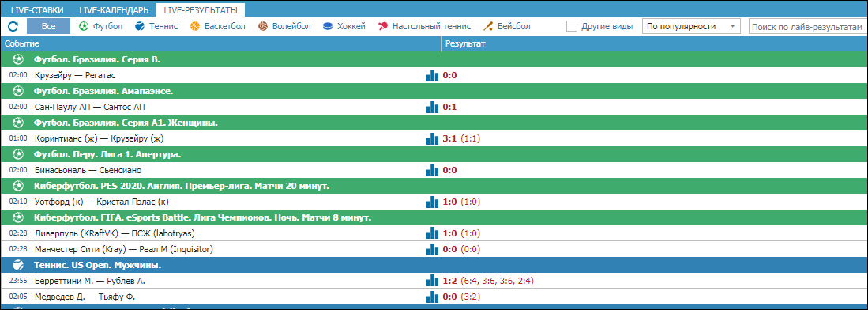
Task: Open statistics for Берреттини М. — Рублев А.
Action: click(432, 282)
